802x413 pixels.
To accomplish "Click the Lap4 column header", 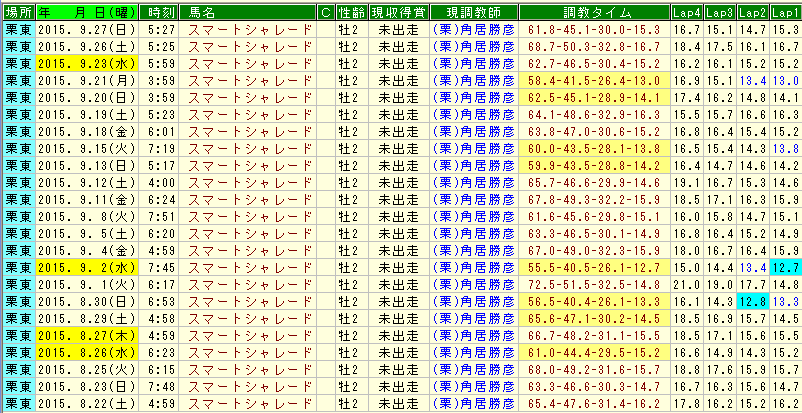I will pyautogui.click(x=686, y=11).
